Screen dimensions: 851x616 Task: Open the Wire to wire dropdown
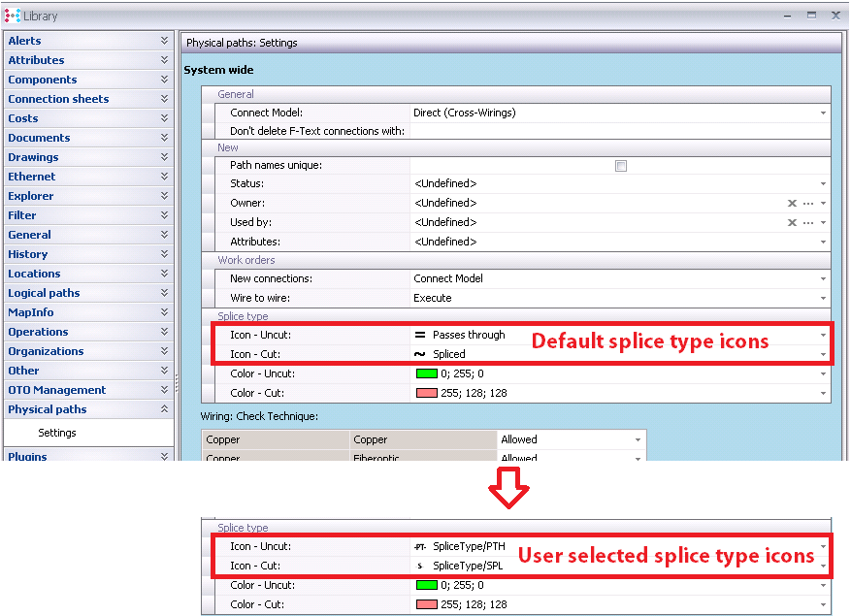click(823, 299)
